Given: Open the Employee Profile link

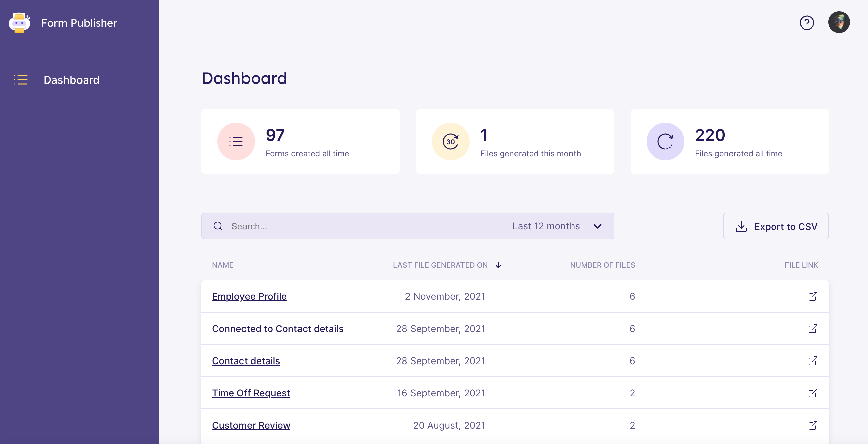Looking at the screenshot, I should pos(249,296).
